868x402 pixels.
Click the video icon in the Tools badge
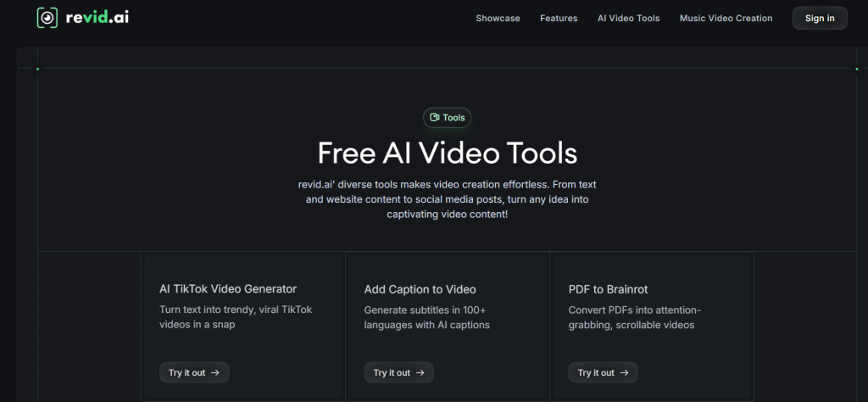(x=435, y=118)
